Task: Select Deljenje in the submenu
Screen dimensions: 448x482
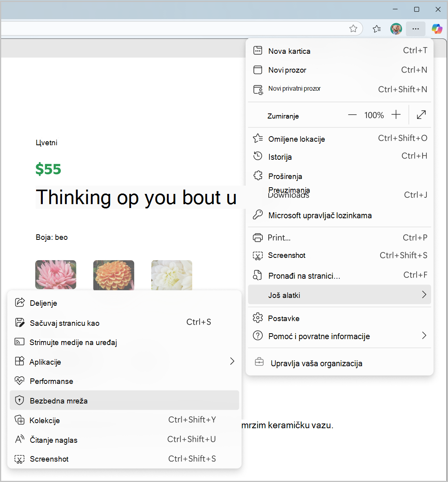Action: point(124,303)
